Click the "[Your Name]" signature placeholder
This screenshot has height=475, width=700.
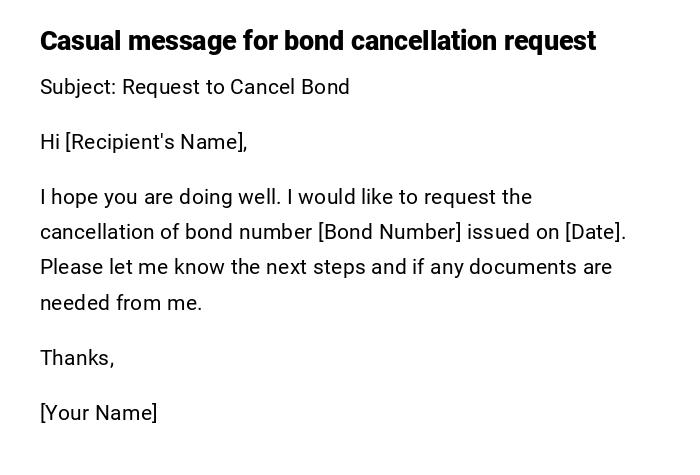(x=99, y=413)
